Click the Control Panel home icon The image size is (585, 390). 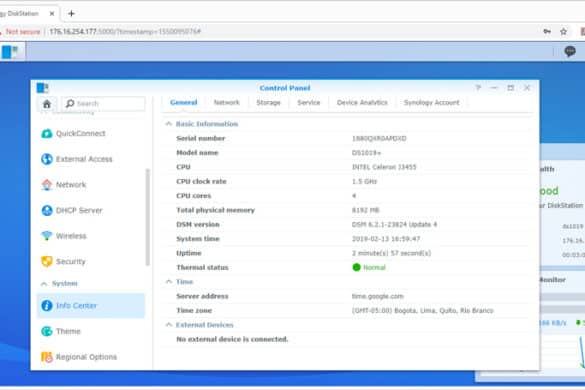point(47,104)
